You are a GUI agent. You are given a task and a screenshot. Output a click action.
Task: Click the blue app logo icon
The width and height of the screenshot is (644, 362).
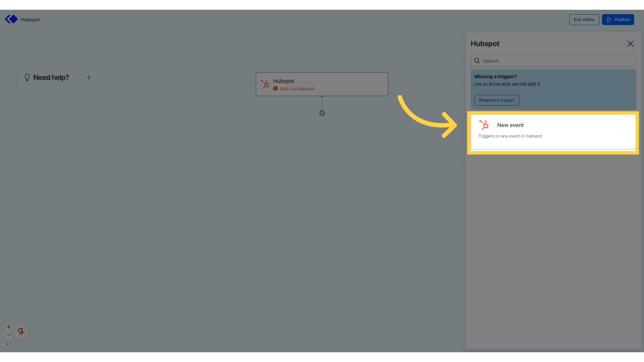point(11,19)
